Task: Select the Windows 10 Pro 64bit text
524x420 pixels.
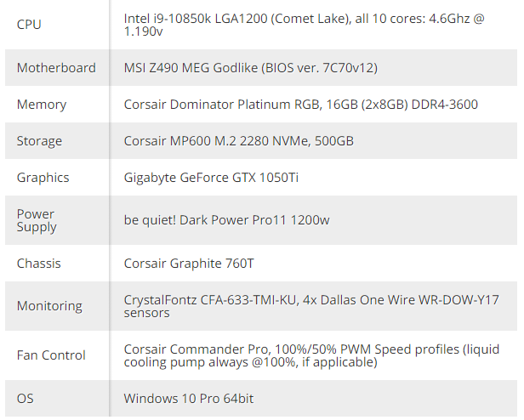Action: click(189, 398)
